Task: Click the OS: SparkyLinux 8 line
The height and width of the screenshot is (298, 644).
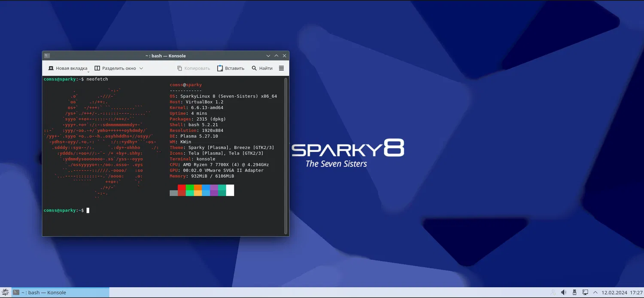Action: [x=223, y=96]
